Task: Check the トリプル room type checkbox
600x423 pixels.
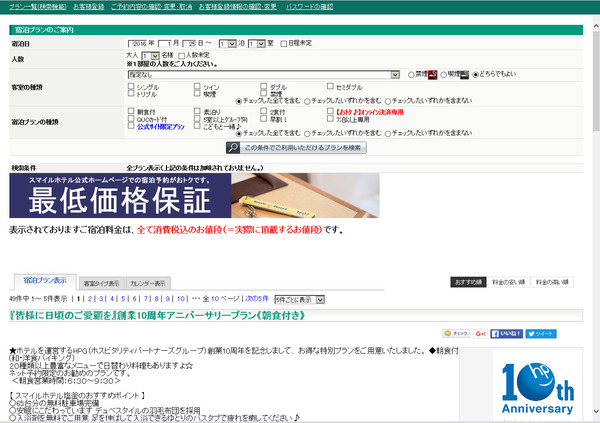Action: point(131,93)
